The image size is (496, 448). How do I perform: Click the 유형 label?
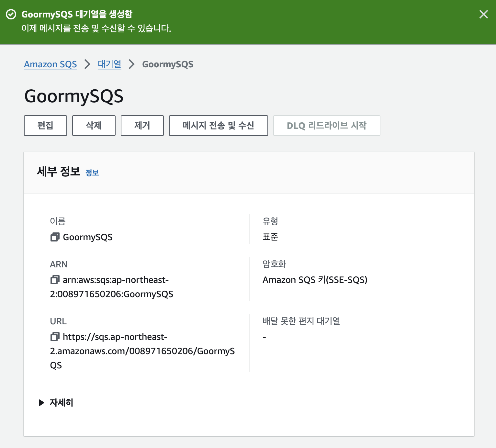[270, 221]
